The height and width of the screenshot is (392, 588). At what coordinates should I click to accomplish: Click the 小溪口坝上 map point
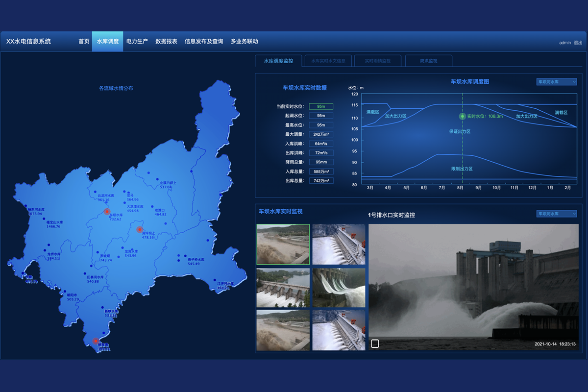[x=158, y=179]
